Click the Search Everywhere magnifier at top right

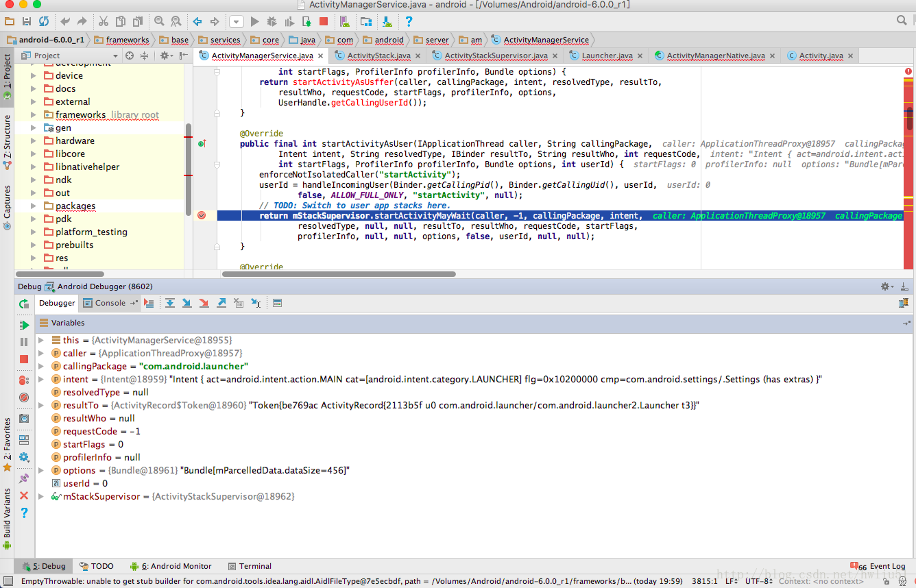902,21
